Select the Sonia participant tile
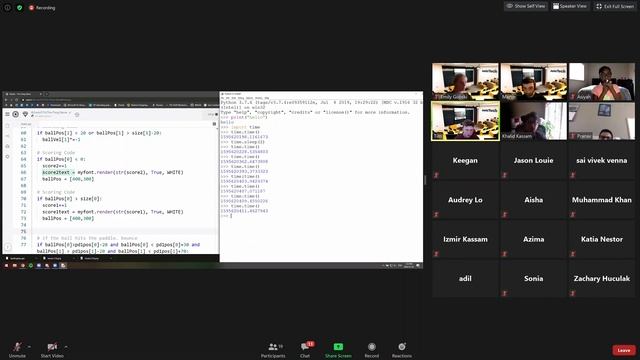Screen dimensions: 640x360 [x=533, y=278]
